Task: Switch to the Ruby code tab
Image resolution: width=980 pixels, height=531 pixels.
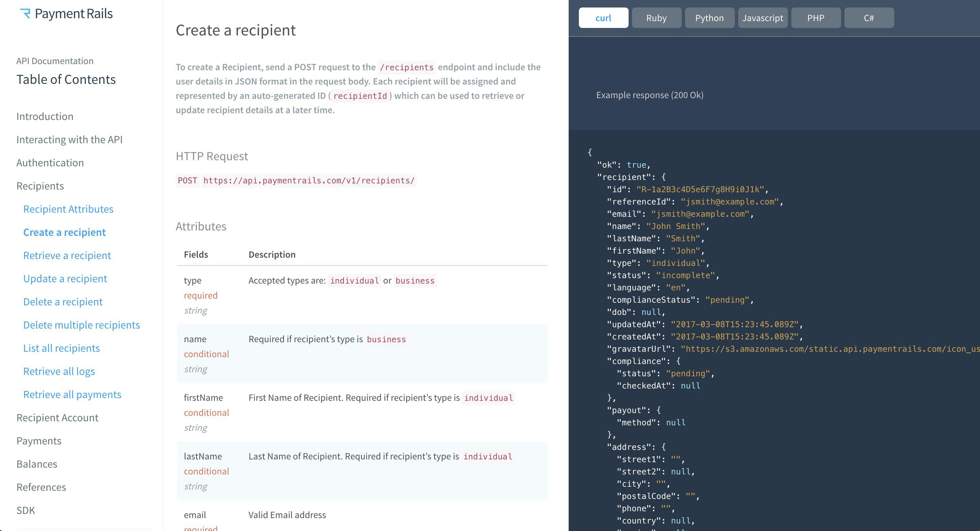Action: click(x=656, y=17)
